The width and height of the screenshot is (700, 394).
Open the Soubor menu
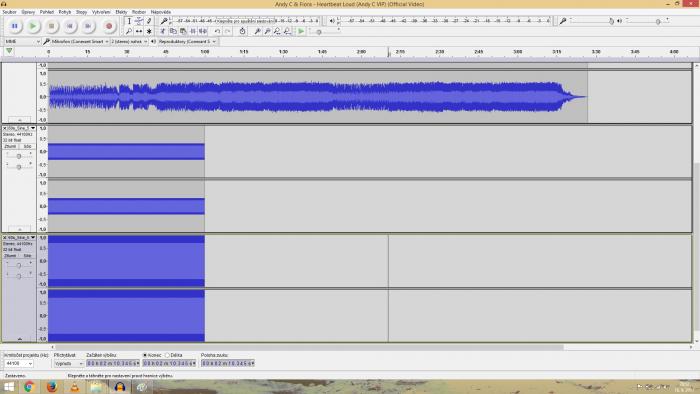pos(9,12)
